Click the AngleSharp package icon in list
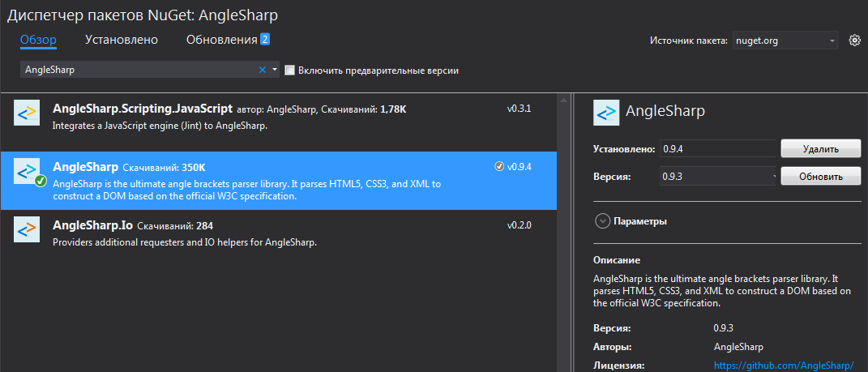Viewport: 868px width, 372px height. [x=27, y=172]
